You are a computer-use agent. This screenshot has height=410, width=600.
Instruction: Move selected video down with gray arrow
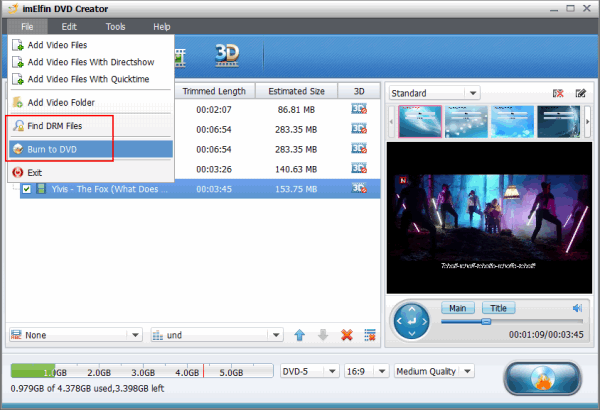click(323, 335)
